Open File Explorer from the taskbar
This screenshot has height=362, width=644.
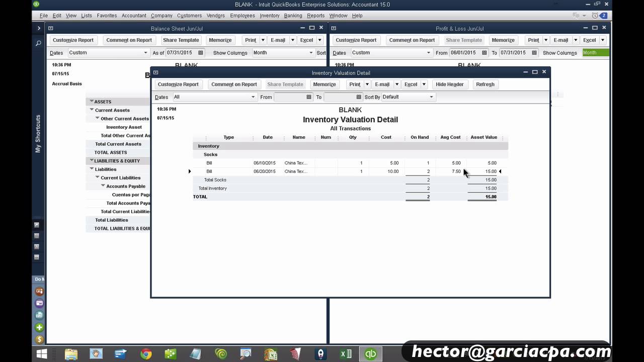70,354
